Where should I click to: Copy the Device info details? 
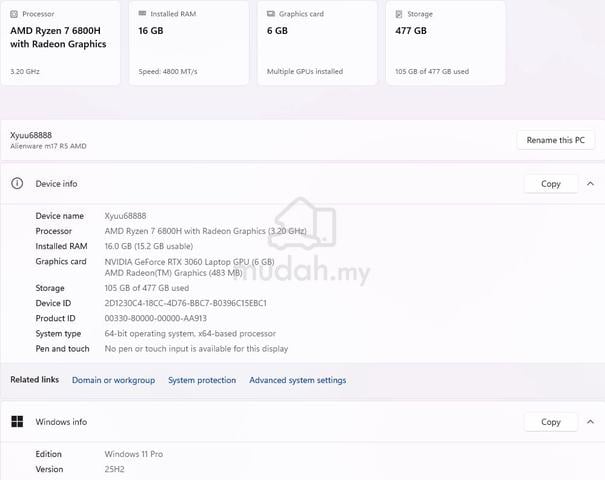click(x=551, y=184)
